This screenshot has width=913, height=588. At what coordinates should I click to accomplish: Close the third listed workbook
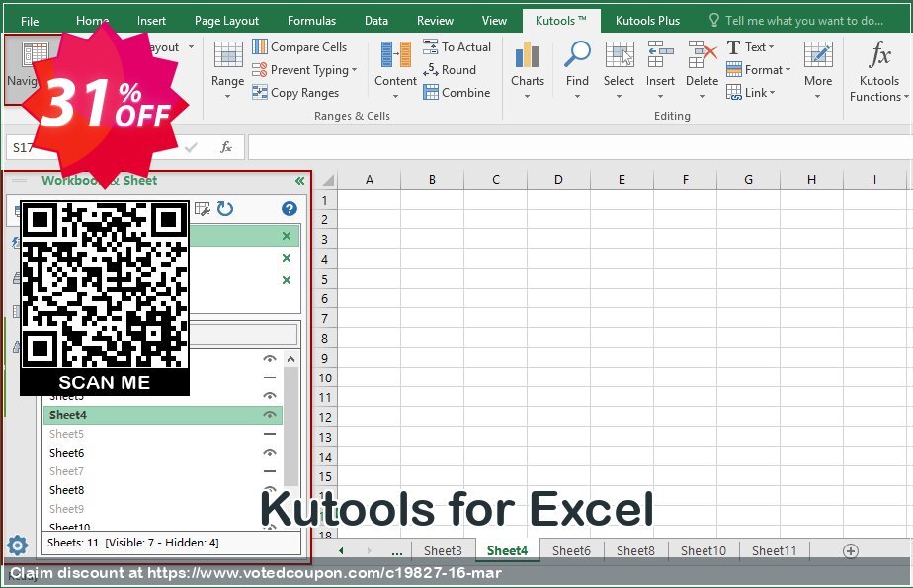pyautogui.click(x=287, y=280)
